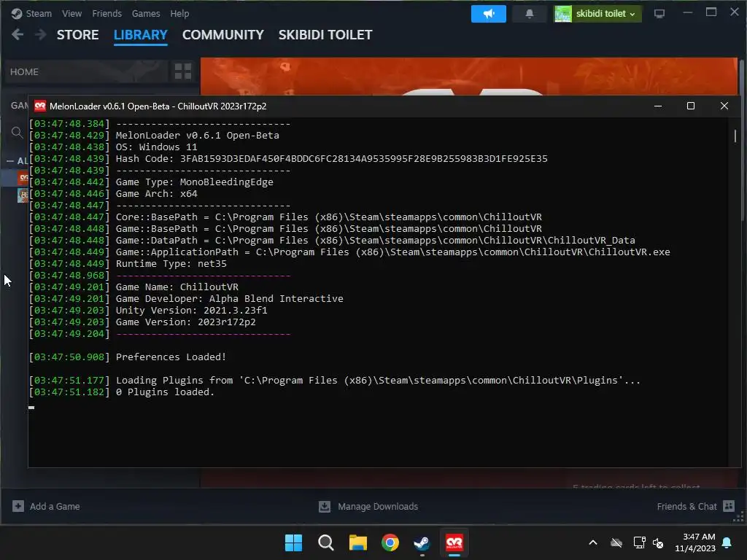Switch to the COMMUNITY tab
The height and width of the screenshot is (560, 747).
pos(223,35)
